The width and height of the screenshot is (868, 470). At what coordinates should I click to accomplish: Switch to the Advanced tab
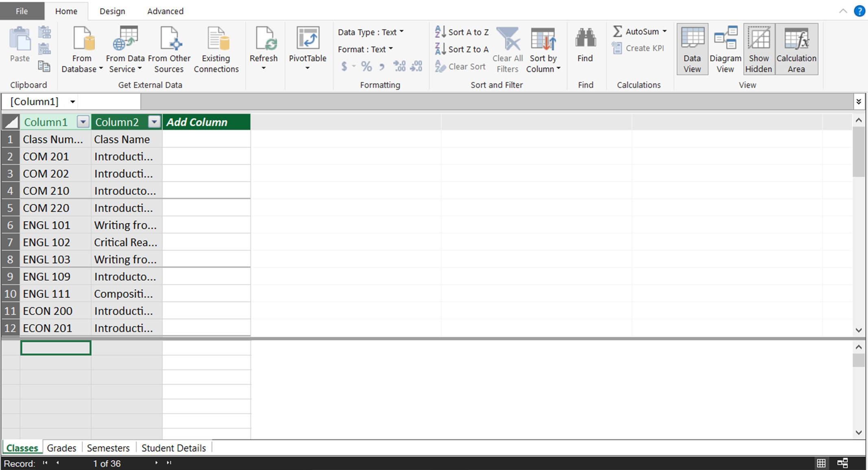pyautogui.click(x=165, y=11)
